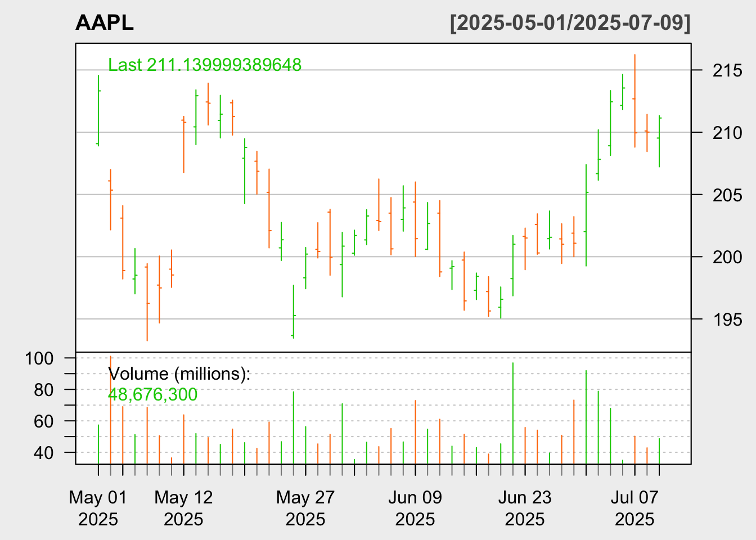Screen dimensions: 756x540
Task: Click the May 01 2025 date label
Action: click(98, 508)
